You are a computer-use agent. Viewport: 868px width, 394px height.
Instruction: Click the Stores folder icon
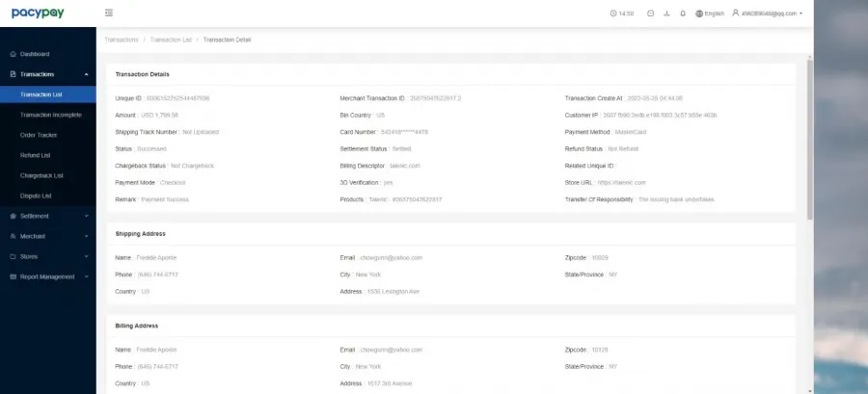pyautogui.click(x=14, y=256)
